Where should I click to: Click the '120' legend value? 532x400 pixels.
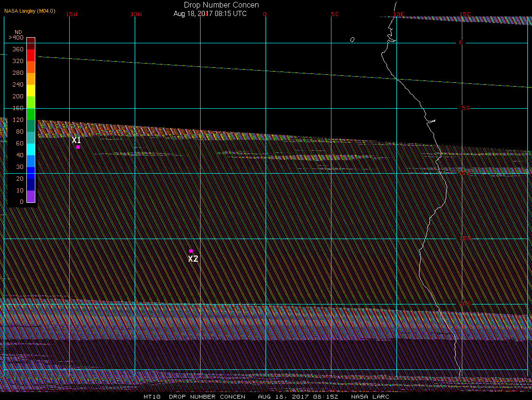pyautogui.click(x=18, y=120)
